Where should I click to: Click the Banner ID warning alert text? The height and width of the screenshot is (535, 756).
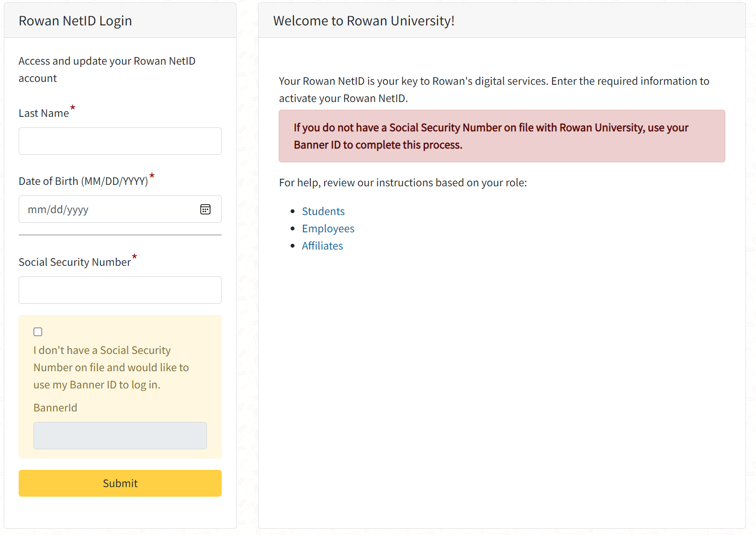tap(491, 136)
